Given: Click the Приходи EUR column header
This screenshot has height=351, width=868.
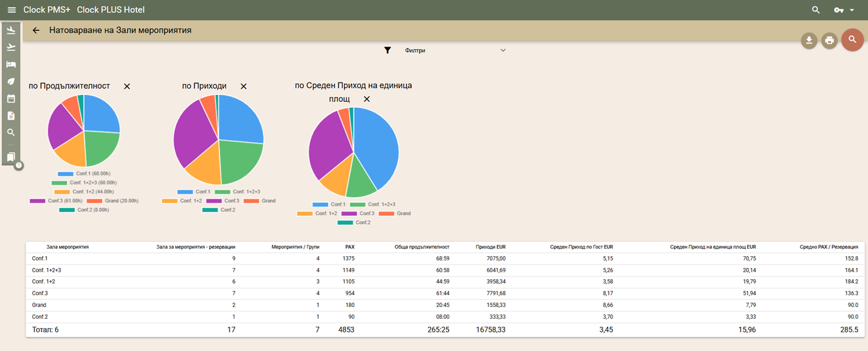Looking at the screenshot, I should (490, 247).
